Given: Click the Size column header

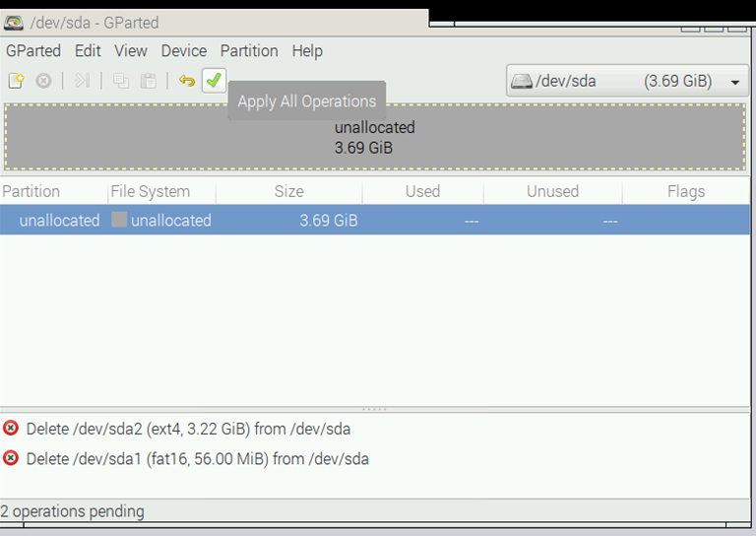Looking at the screenshot, I should click(x=288, y=191).
